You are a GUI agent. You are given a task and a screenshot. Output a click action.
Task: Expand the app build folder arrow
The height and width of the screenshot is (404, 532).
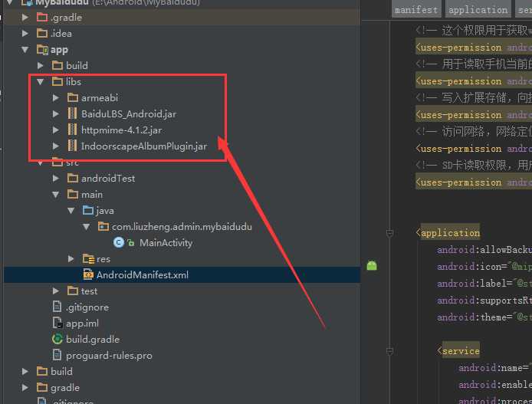point(41,65)
